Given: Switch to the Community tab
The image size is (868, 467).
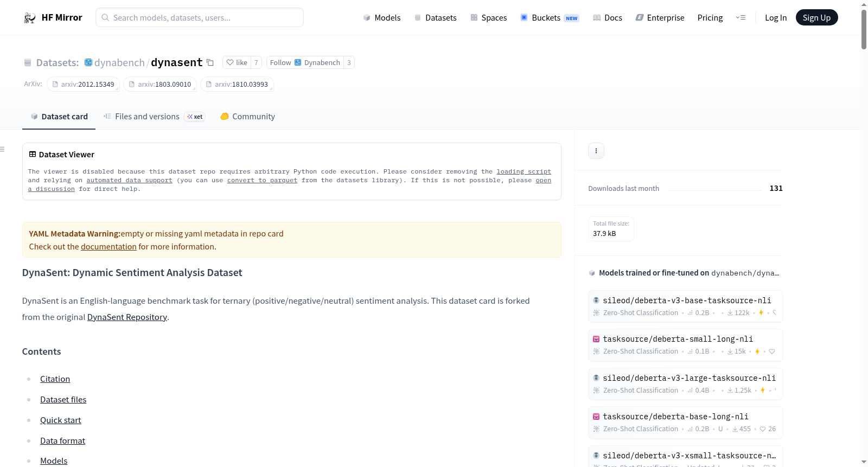Looking at the screenshot, I should pos(247,117).
